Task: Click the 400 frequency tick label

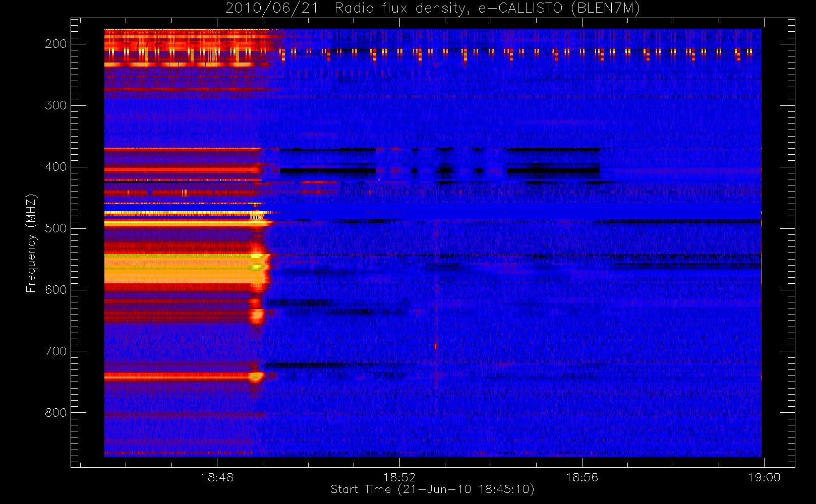Action: [56, 167]
